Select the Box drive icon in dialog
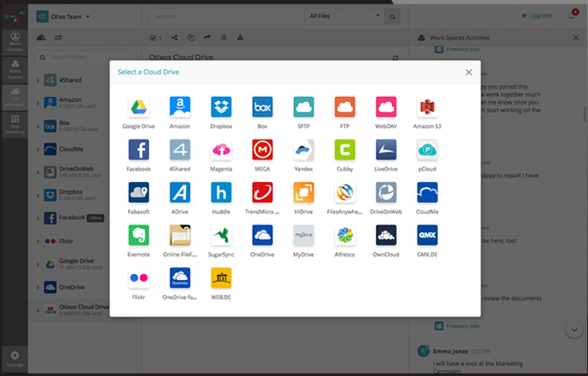The height and width of the screenshot is (376, 588). [x=262, y=107]
